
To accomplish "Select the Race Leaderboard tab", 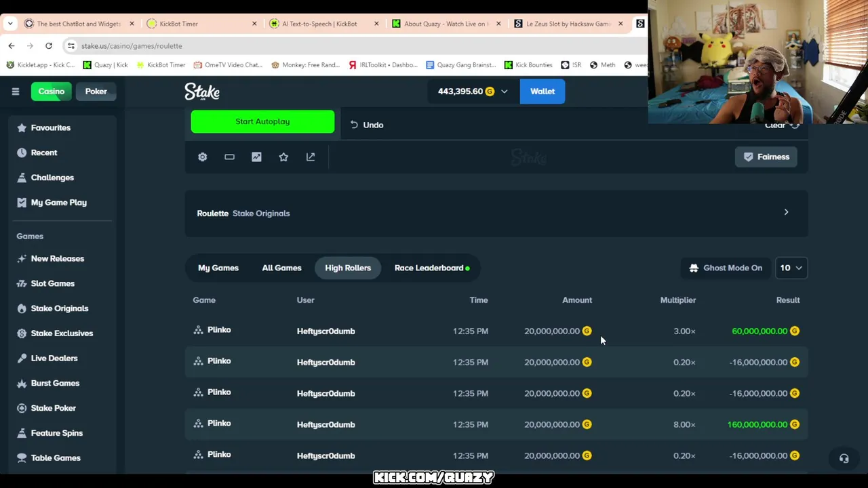I will [432, 268].
